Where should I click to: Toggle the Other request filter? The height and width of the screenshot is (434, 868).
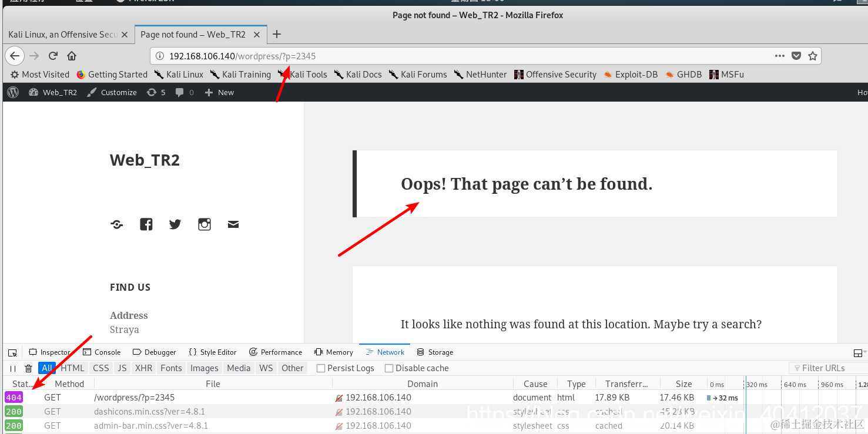(x=293, y=368)
